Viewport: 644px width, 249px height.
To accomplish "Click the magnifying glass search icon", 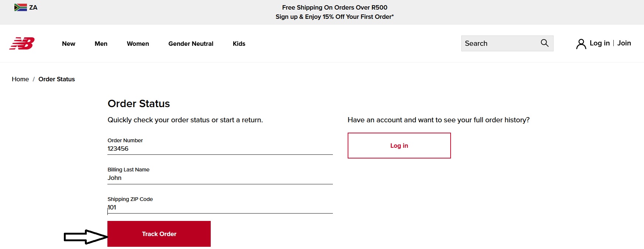I will pos(544,43).
